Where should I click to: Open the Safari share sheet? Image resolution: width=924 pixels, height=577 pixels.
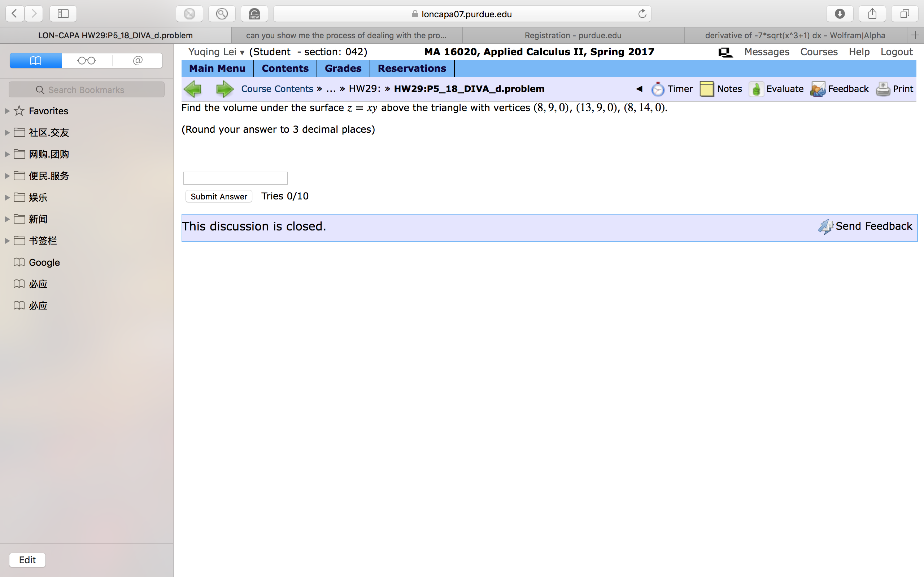pos(872,14)
